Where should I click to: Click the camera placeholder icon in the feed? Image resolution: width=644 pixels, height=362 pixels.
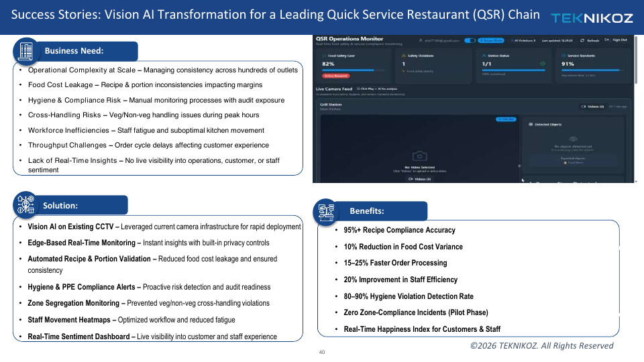pyautogui.click(x=419, y=156)
